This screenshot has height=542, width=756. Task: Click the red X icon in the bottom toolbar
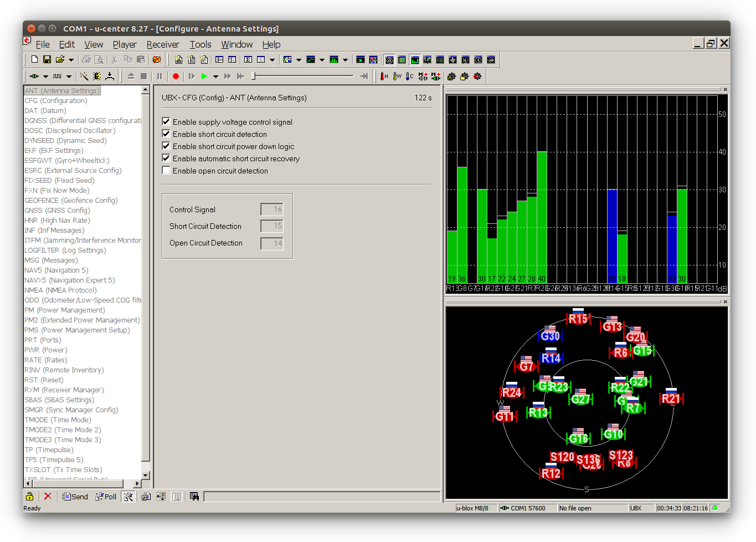[x=48, y=497]
